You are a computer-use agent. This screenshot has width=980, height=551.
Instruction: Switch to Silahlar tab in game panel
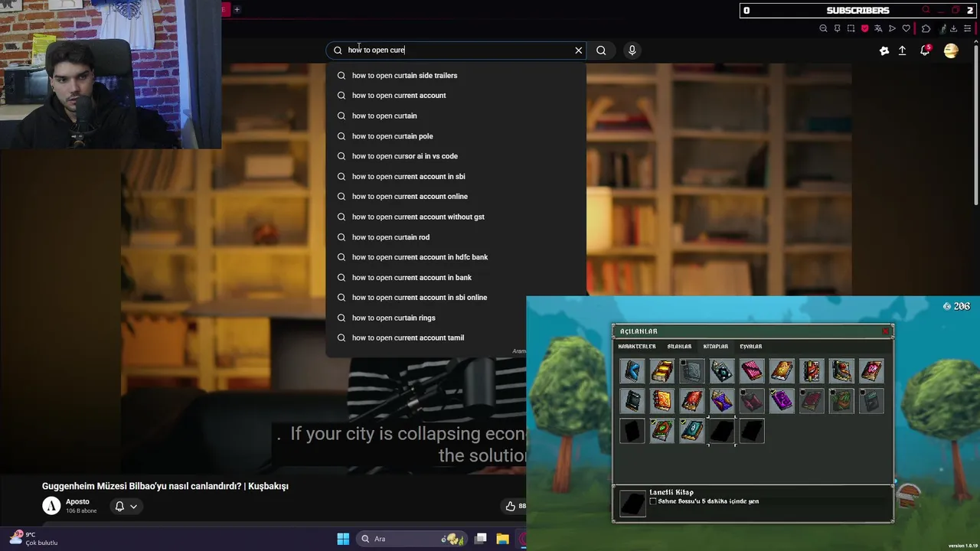[x=679, y=347]
